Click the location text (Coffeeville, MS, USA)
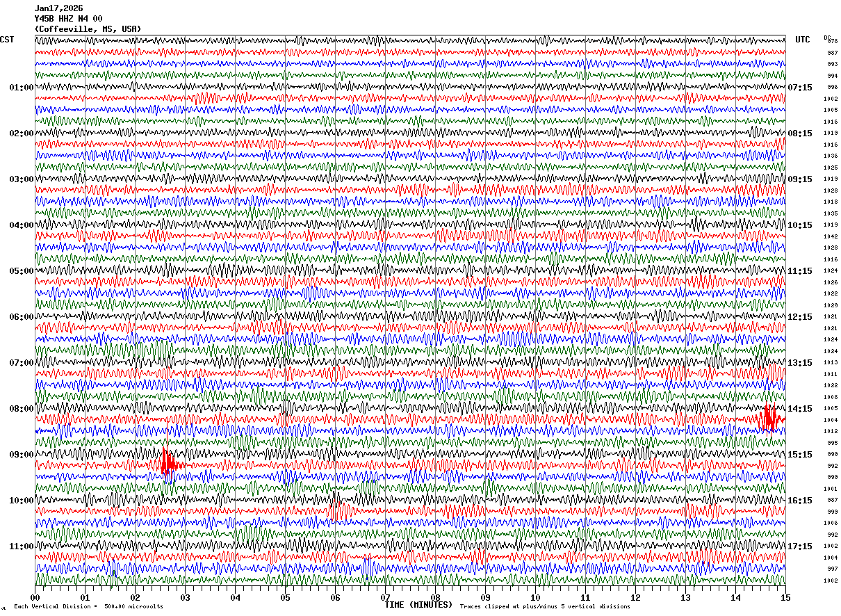841x616 pixels. 88,29
